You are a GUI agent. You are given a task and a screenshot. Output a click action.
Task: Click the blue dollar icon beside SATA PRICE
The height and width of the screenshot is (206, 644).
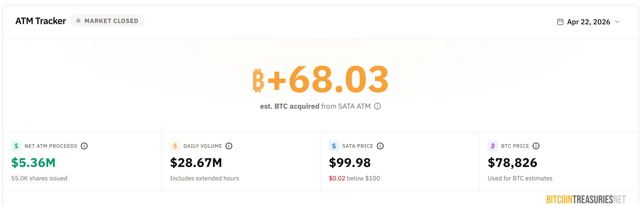point(334,146)
